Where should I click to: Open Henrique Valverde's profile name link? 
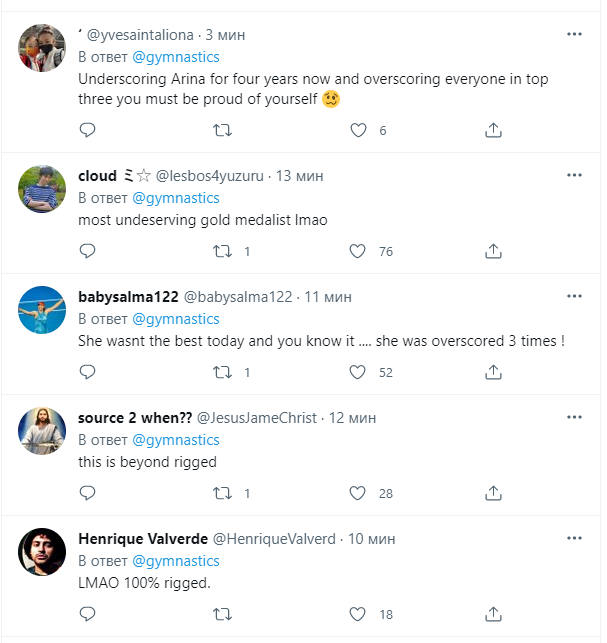(x=142, y=539)
